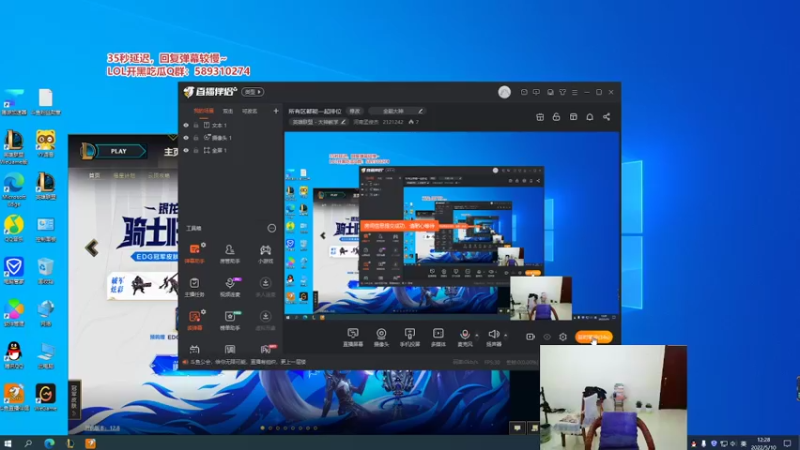Click the shirt skin icon in title bar

pyautogui.click(x=562, y=92)
